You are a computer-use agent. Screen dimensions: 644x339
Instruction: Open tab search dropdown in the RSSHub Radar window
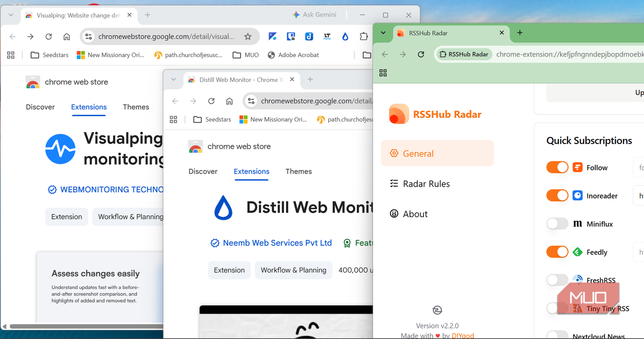point(383,33)
